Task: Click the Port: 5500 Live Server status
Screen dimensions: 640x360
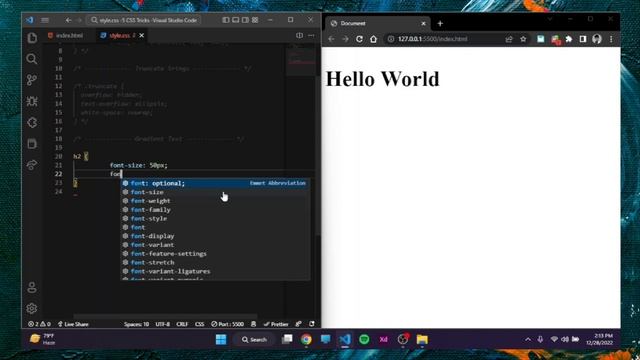Action: tap(227, 324)
